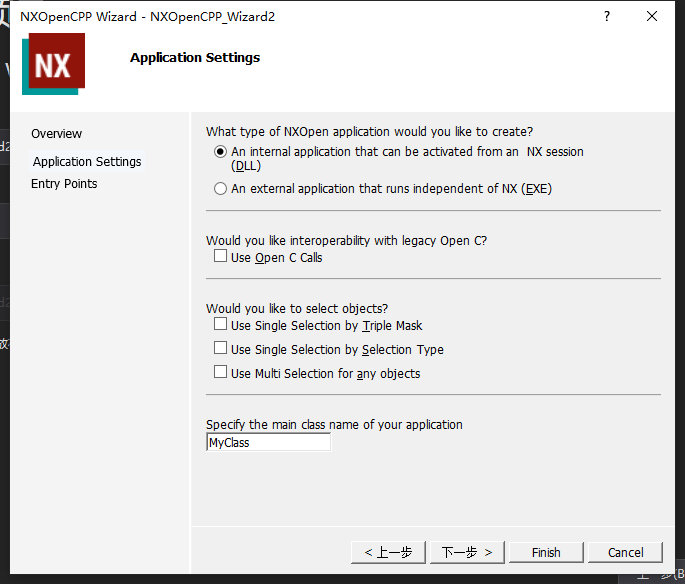Open the dialog help question mark

(x=607, y=17)
